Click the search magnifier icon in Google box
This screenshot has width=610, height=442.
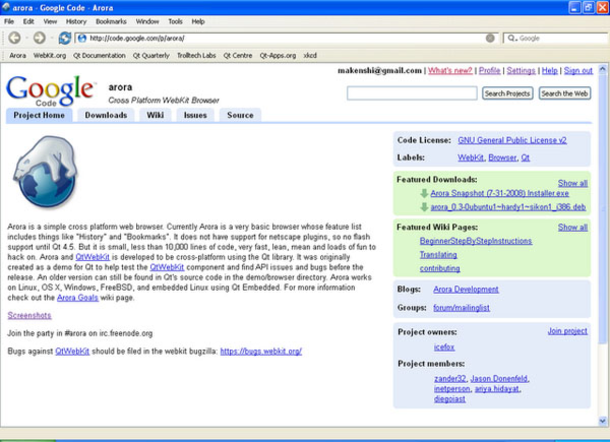[512, 38]
